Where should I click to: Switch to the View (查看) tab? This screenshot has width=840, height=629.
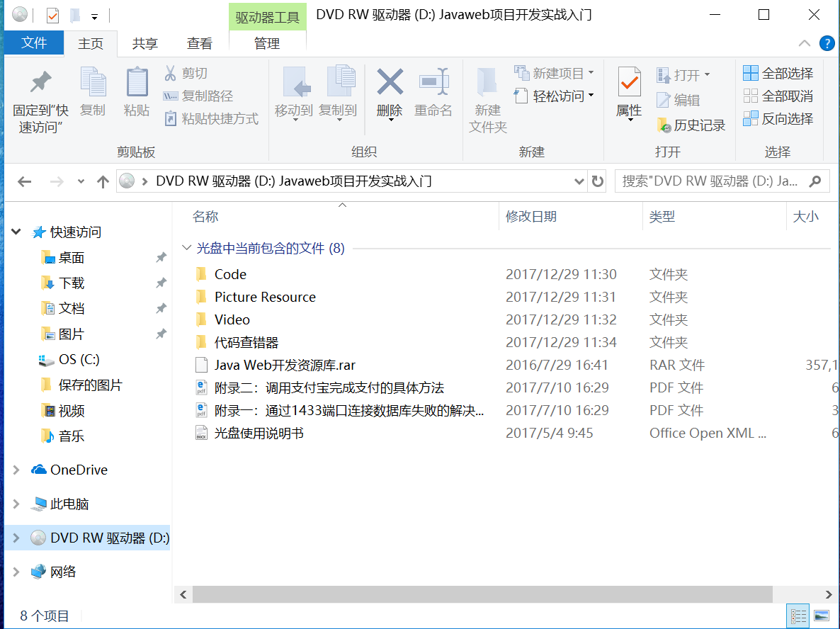click(x=199, y=43)
